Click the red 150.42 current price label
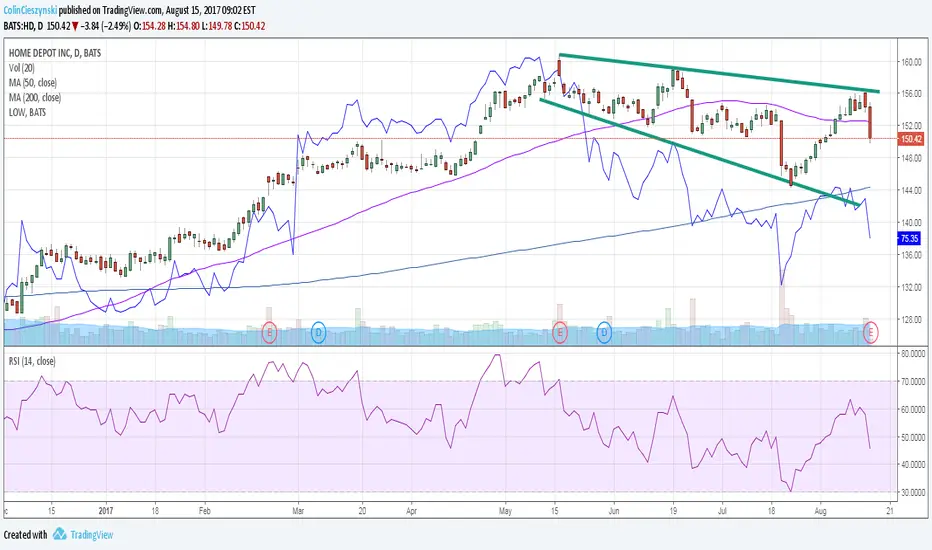Viewport: 932px width, 550px height. (911, 139)
